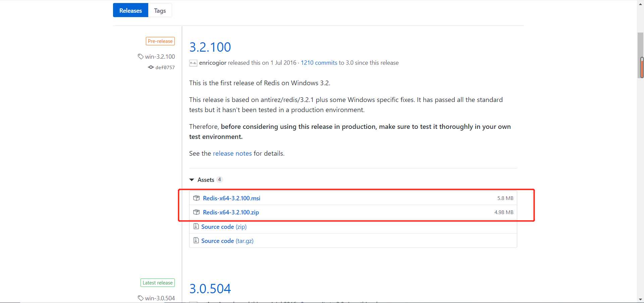The image size is (644, 303).
Task: Click the archive icon for Source code (zip)
Action: (x=196, y=226)
